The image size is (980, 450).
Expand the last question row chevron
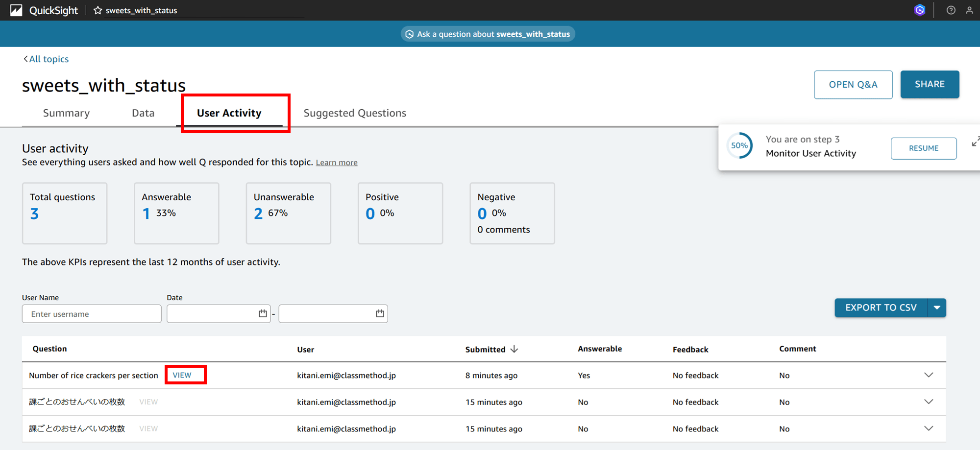point(929,428)
